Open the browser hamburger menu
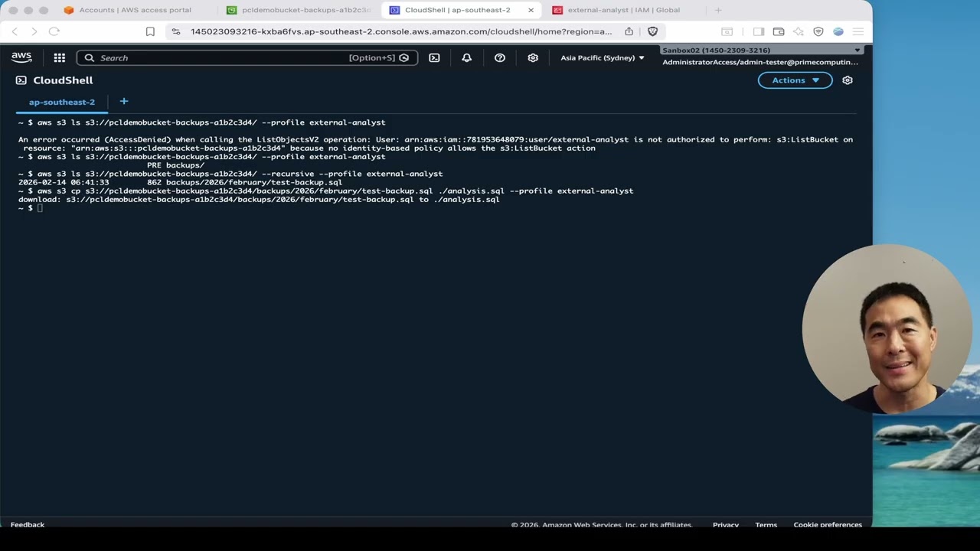 [x=858, y=31]
